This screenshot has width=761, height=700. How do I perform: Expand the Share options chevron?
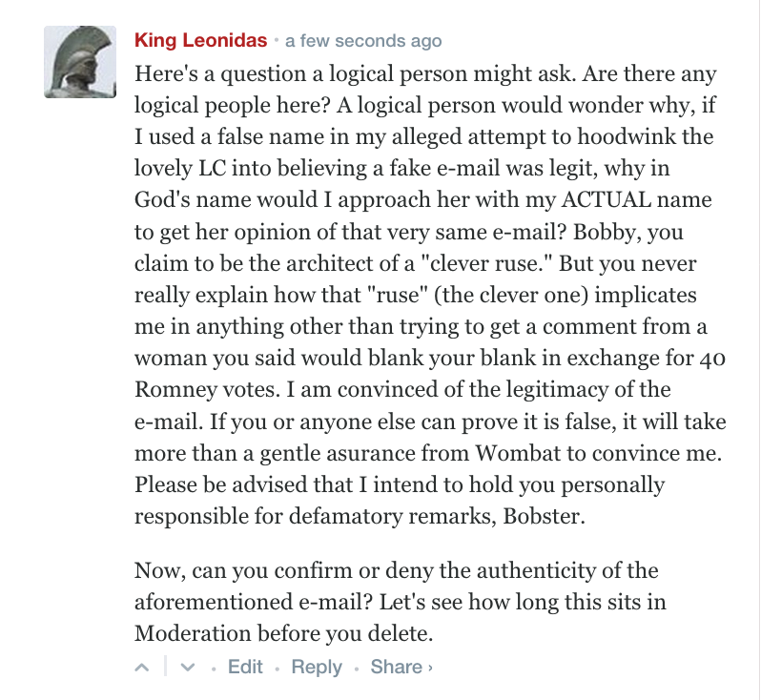[x=430, y=668]
